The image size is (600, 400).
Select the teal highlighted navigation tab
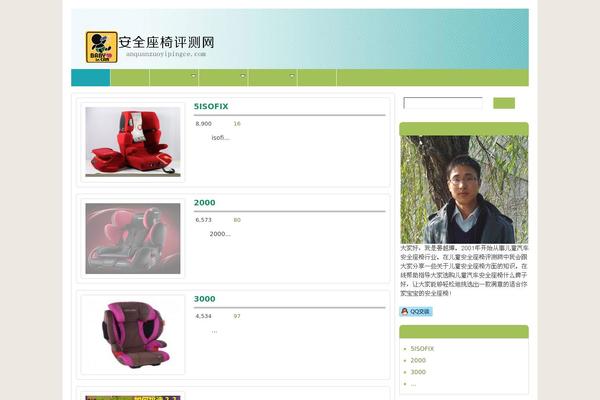[x=91, y=77]
